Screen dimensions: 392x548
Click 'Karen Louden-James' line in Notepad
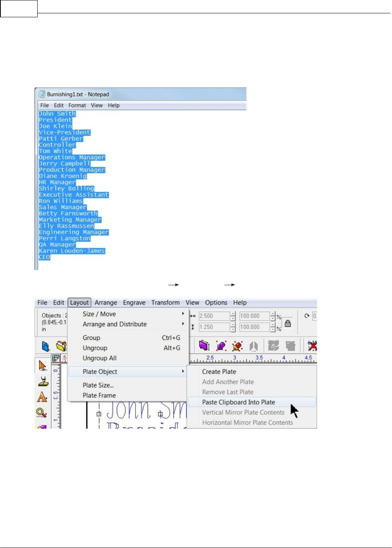click(72, 251)
